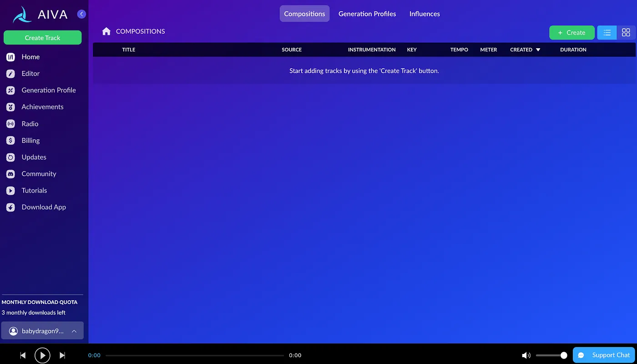The width and height of the screenshot is (637, 364).
Task: Open the Radio broadcast icon
Action: (x=11, y=124)
